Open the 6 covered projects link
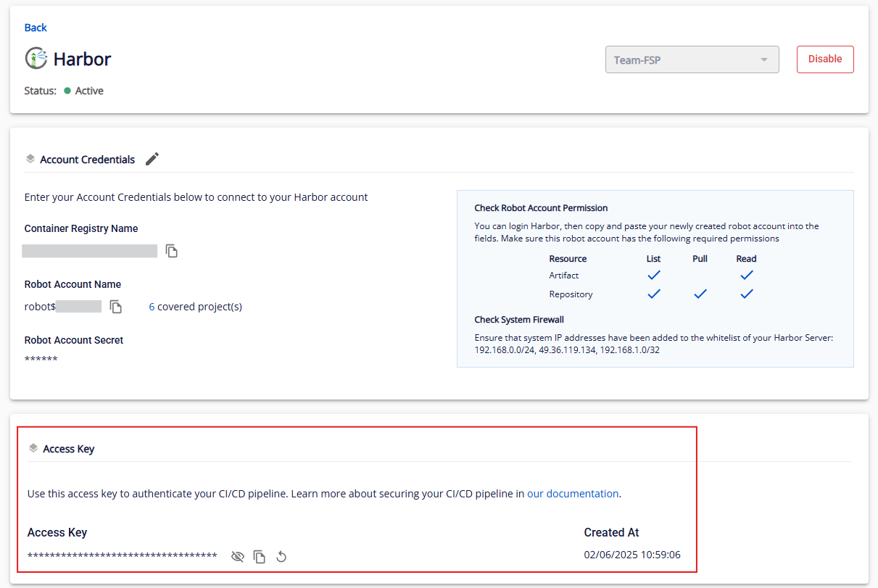Viewport: 878px width, 588px height. point(195,307)
